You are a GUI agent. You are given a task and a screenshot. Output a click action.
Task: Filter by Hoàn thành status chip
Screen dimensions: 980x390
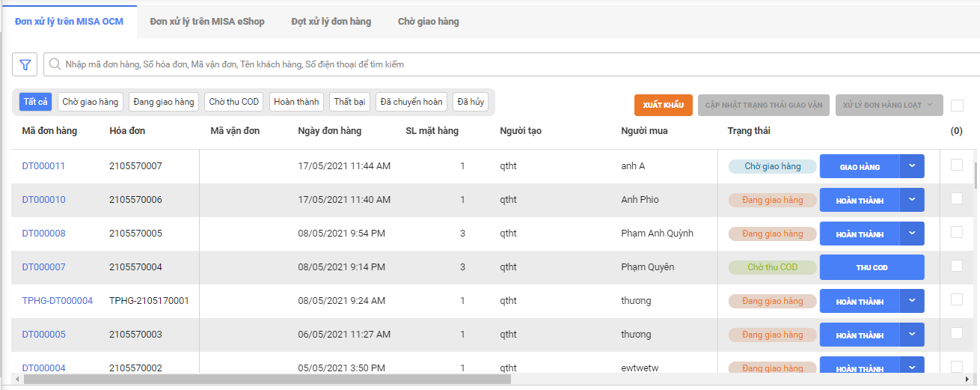pyautogui.click(x=296, y=102)
